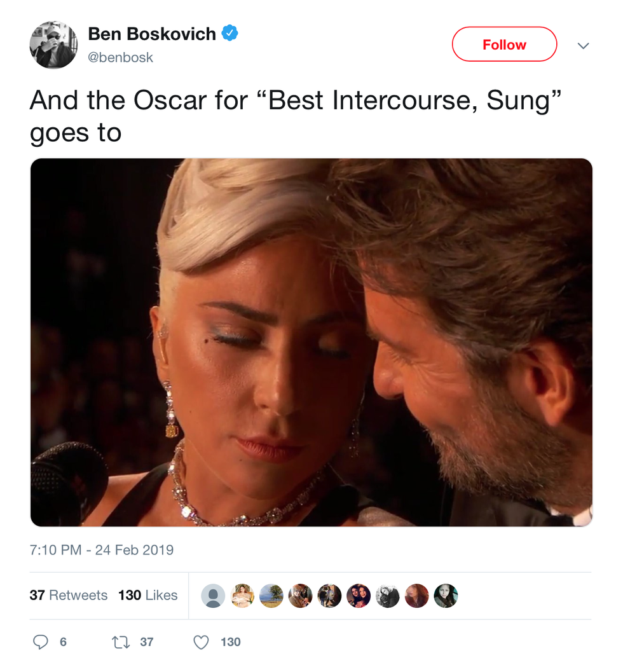The image size is (623, 672).
Task: Click the black-and-white photo liker avatar
Action: (387, 596)
